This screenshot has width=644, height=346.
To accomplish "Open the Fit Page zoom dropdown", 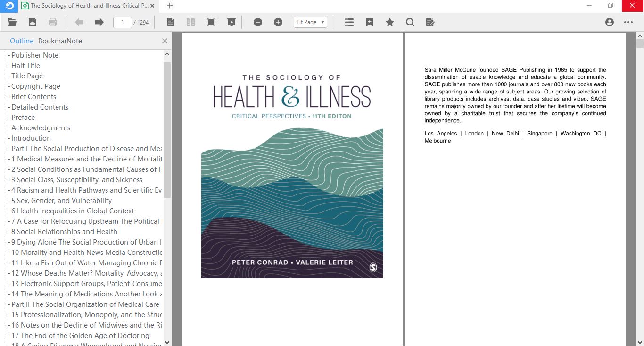I will 310,22.
